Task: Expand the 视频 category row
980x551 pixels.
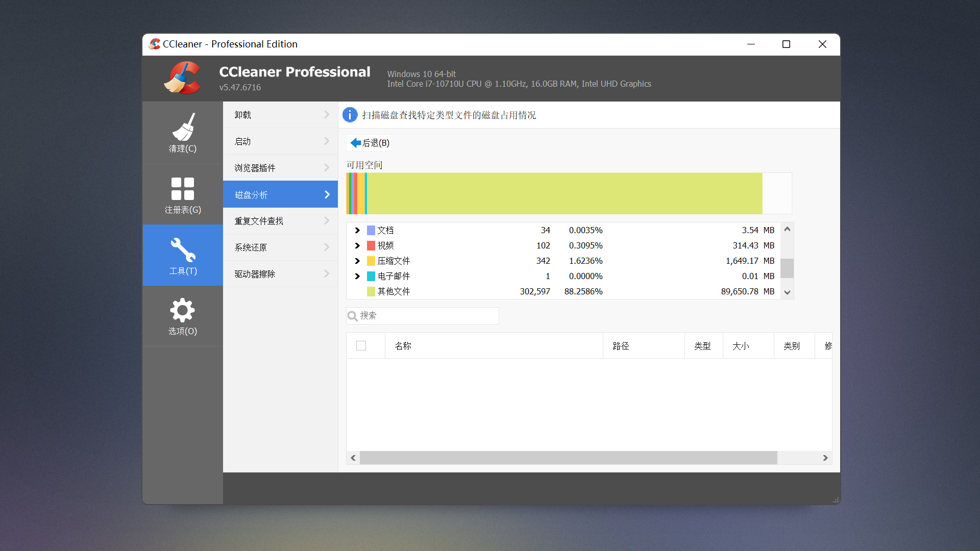Action: 357,245
